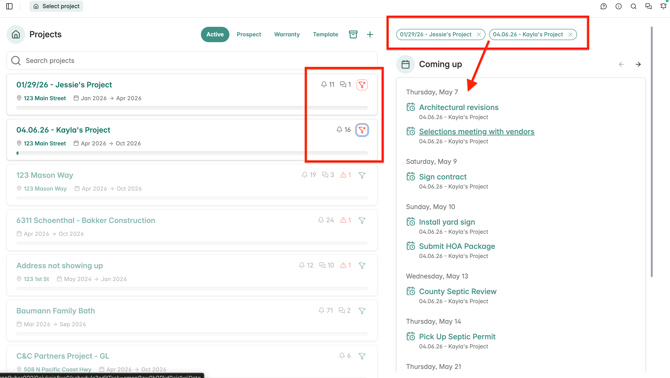Click the comments count 3 on 123 Mason Way
This screenshot has height=378, width=670.
pos(328,175)
